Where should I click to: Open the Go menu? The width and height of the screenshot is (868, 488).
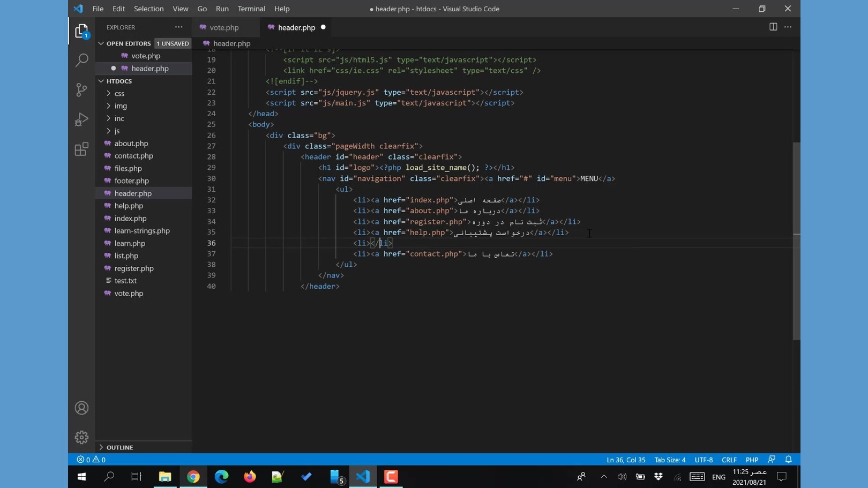click(202, 9)
